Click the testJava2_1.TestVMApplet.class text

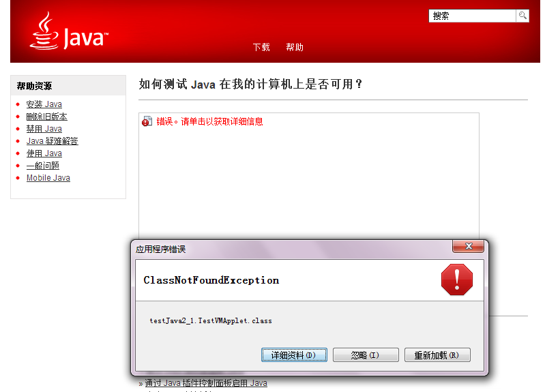[211, 320]
